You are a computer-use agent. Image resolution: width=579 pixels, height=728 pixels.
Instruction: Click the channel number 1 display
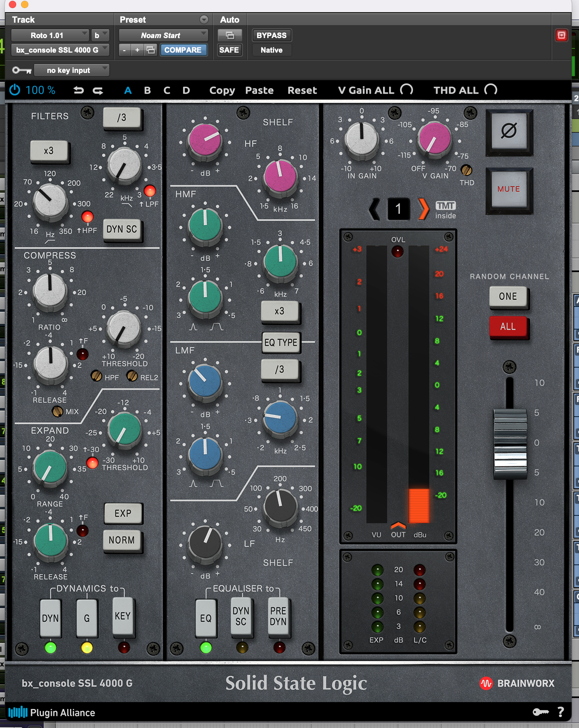point(399,209)
